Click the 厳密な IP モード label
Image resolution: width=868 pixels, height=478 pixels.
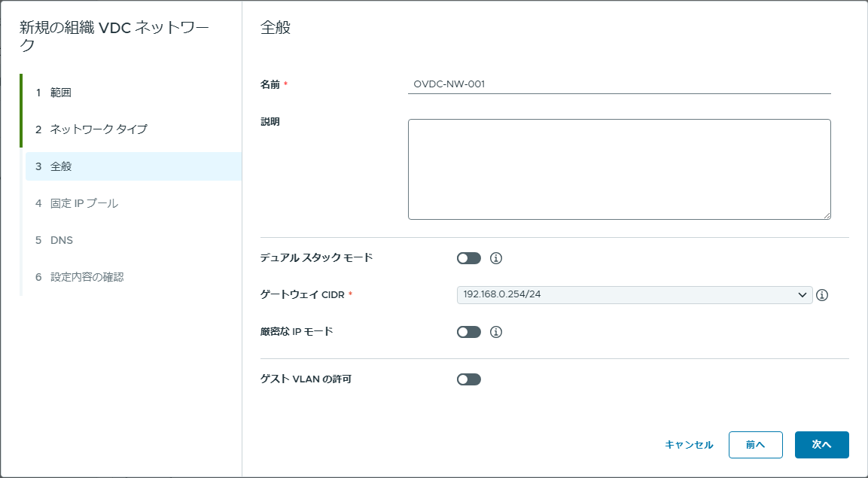(297, 332)
